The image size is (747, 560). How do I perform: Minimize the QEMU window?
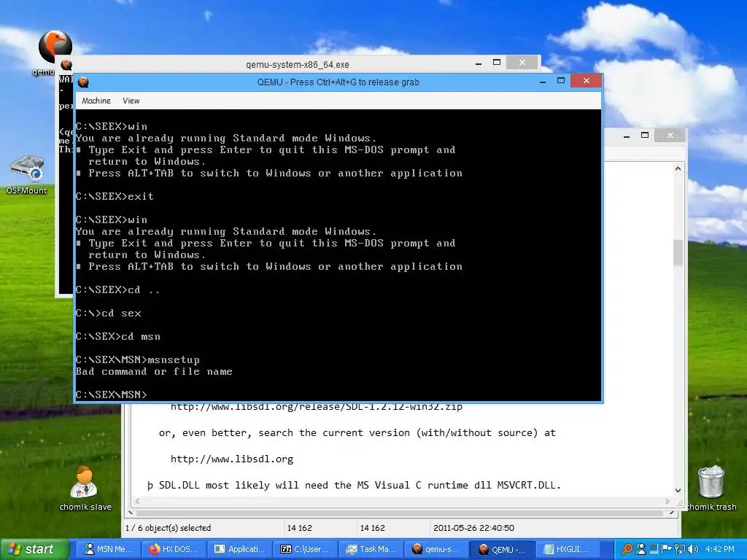coord(543,82)
